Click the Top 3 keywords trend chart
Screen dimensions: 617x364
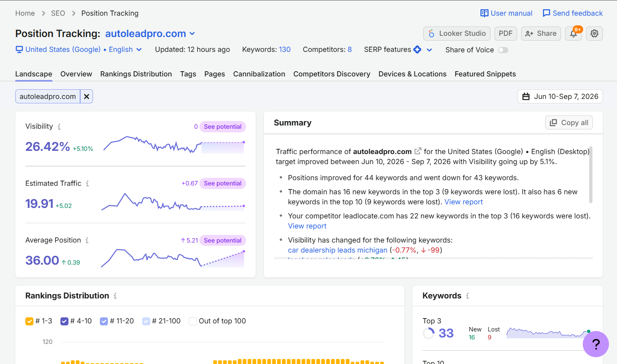(x=549, y=333)
